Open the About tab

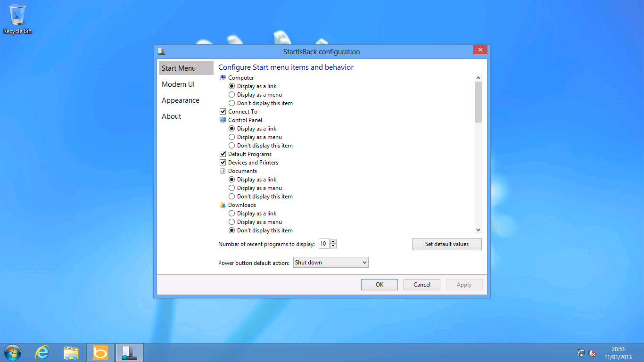[x=186, y=116]
